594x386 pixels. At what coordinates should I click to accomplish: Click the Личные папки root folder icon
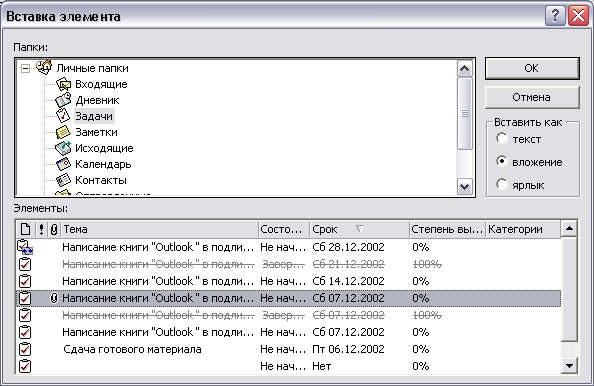click(44, 67)
